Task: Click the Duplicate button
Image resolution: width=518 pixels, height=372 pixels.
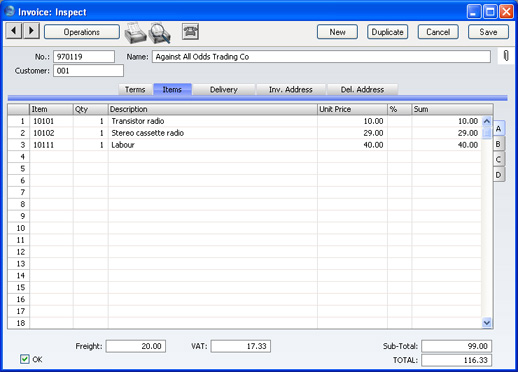Action: 388,32
